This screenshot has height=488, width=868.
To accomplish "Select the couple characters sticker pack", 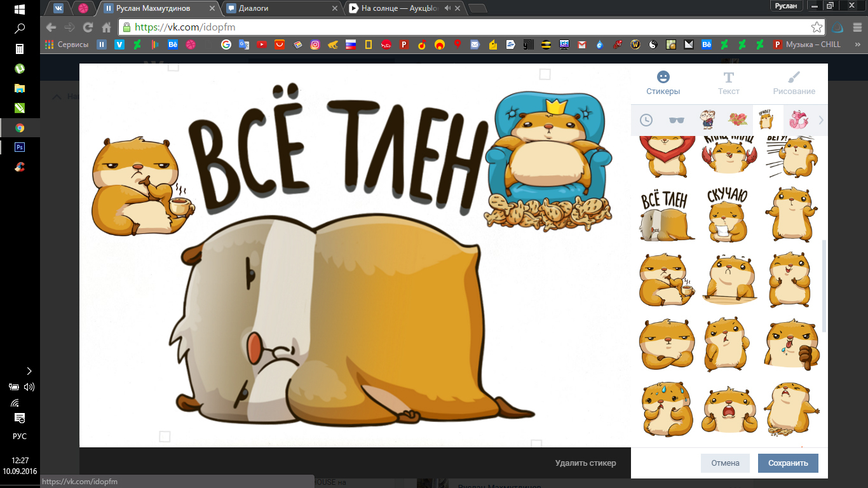I will [707, 119].
